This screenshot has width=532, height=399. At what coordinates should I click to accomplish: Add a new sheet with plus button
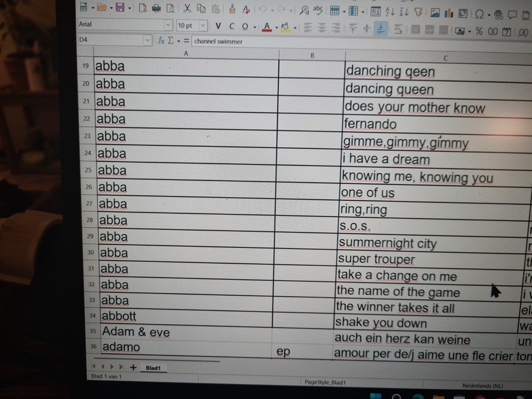[133, 367]
